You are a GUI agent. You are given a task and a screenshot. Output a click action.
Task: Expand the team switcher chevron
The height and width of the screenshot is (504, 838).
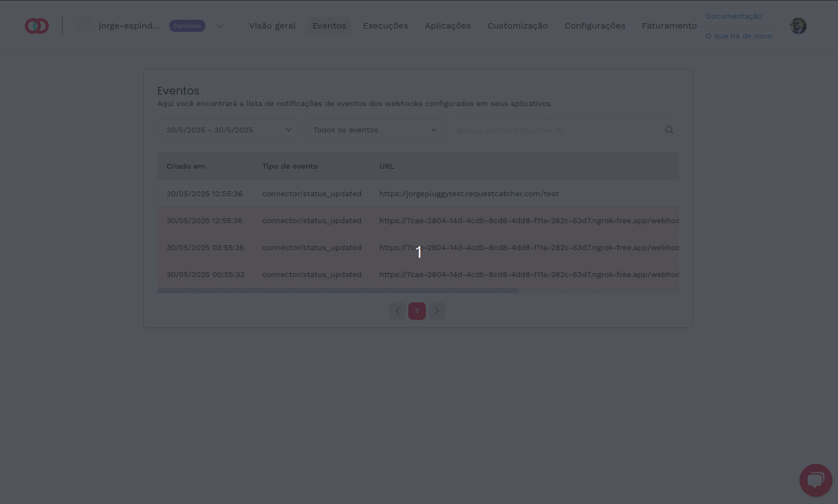pos(219,26)
